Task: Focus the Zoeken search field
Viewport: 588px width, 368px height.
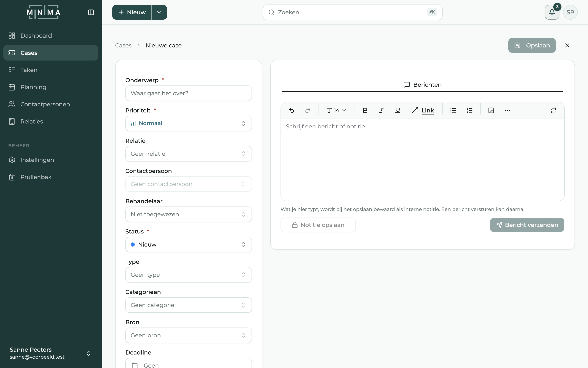Action: click(x=353, y=12)
